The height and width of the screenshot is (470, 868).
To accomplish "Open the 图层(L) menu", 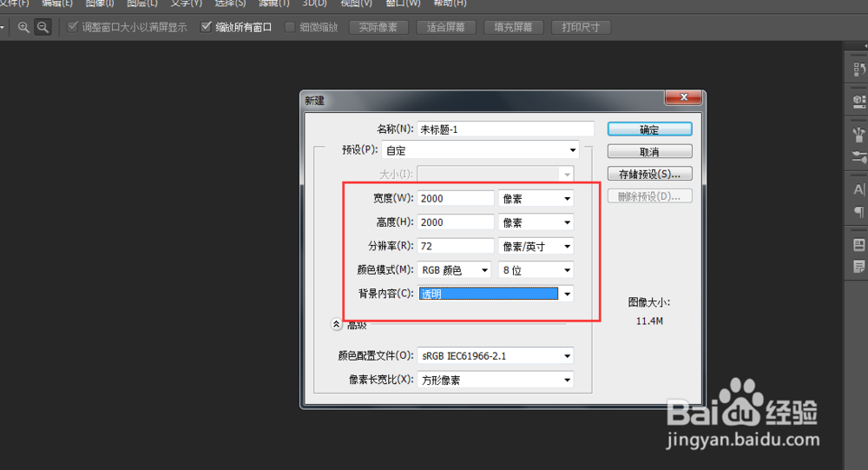I will pyautogui.click(x=142, y=3).
